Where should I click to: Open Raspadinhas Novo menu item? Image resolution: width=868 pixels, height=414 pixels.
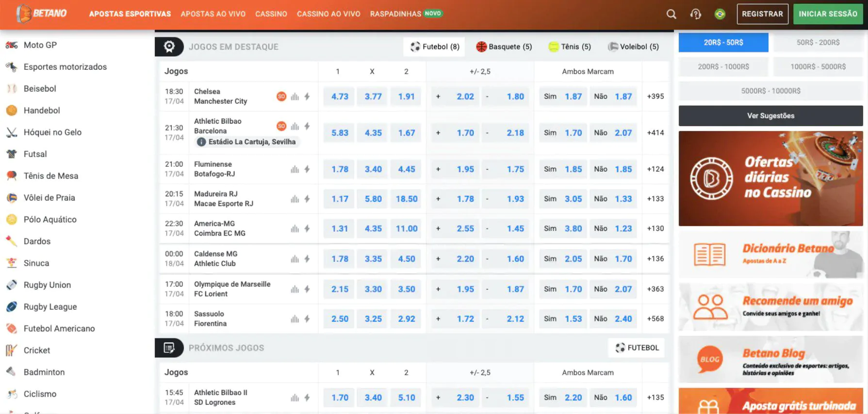point(406,14)
